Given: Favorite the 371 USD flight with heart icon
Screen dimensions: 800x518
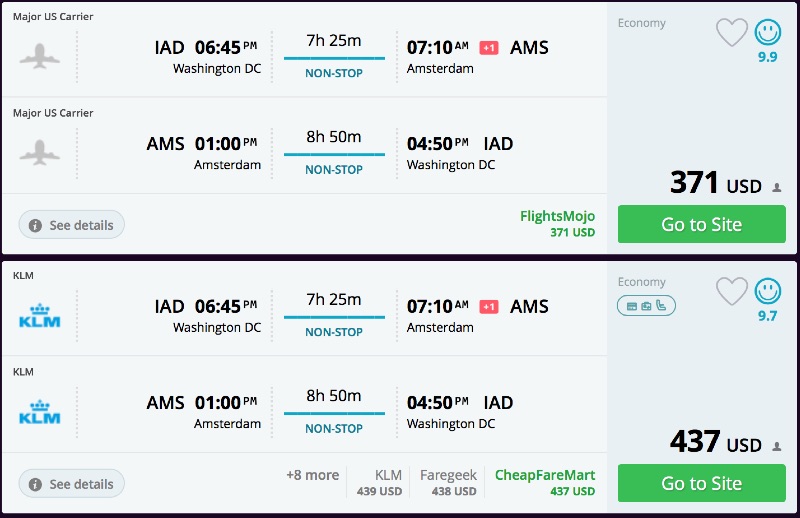Looking at the screenshot, I should (732, 33).
